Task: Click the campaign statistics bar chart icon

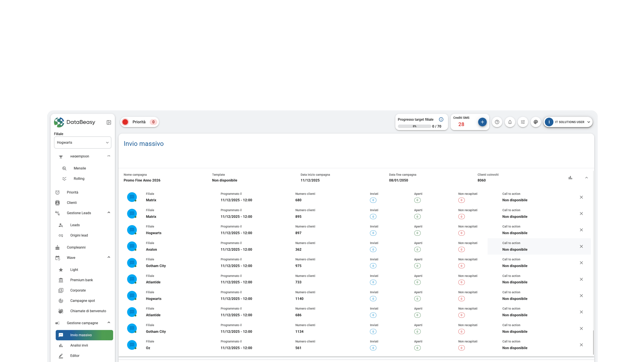Action: click(x=570, y=177)
